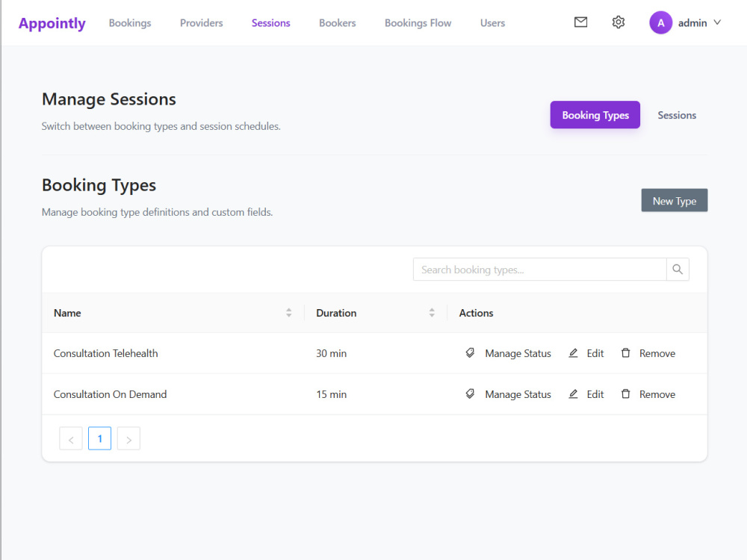
Task: Click the tag icon for Consultation Telehealth
Action: pyautogui.click(x=470, y=353)
